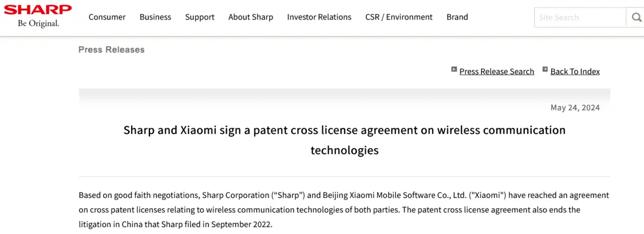This screenshot has height=234, width=644.
Task: Open the CSR / Environment menu item
Action: pyautogui.click(x=399, y=17)
